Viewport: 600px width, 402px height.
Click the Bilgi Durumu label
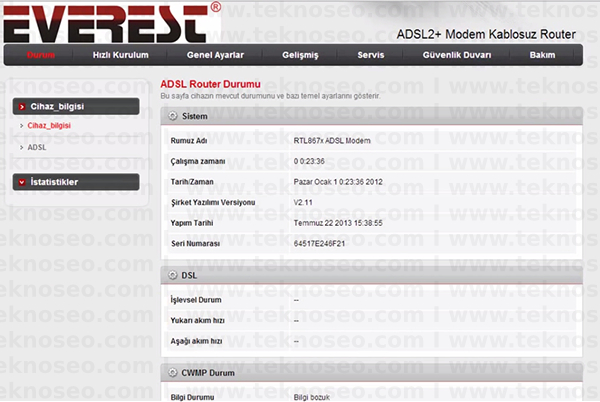192,397
